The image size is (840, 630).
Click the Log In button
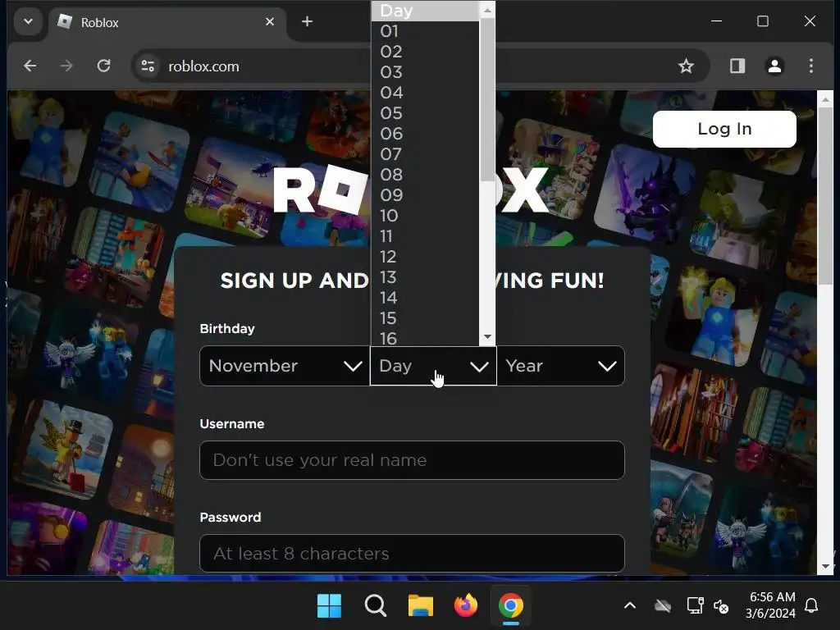[724, 129]
